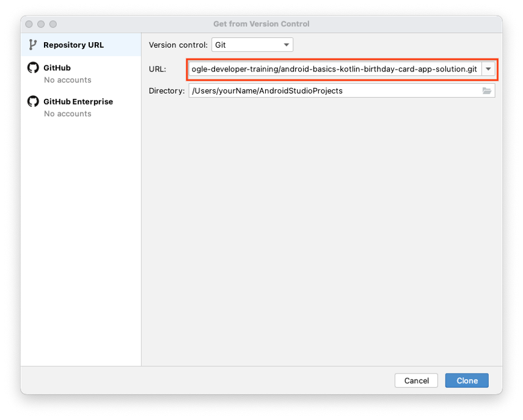Click the "Version control:" label

click(x=178, y=45)
